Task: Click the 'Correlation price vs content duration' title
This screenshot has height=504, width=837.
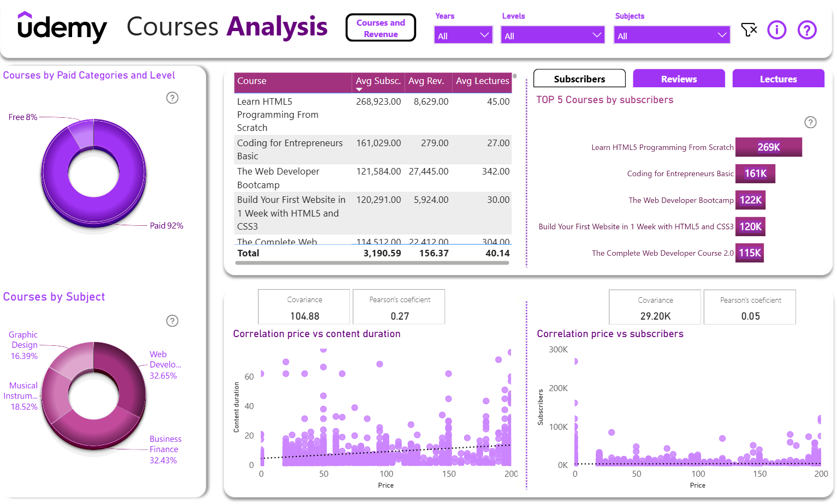Action: (317, 334)
